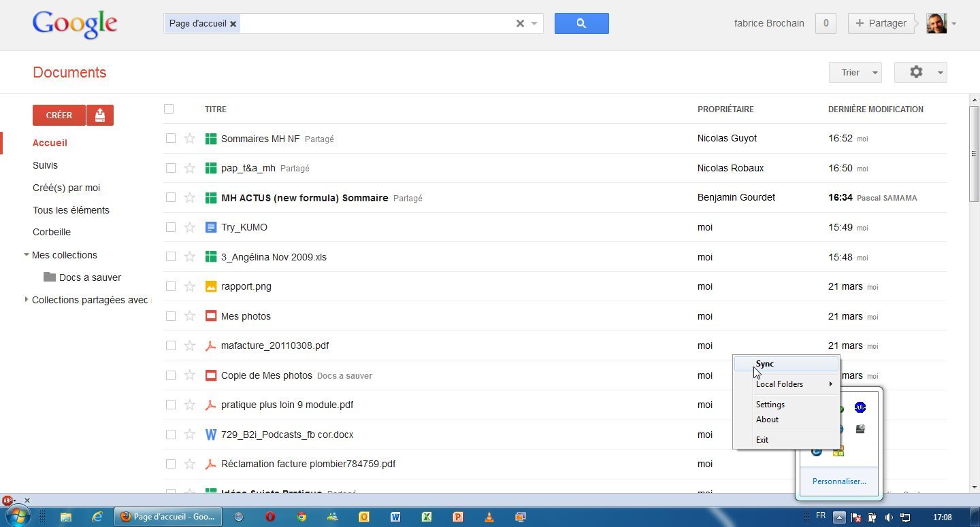Show Créé(s) par moi documents
Image resolution: width=980 pixels, height=527 pixels.
67,188
